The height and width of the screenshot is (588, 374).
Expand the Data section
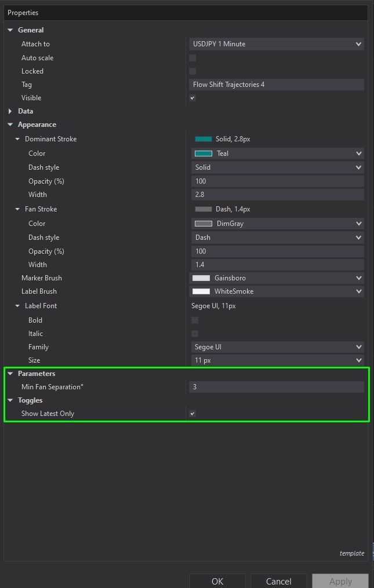(x=10, y=111)
